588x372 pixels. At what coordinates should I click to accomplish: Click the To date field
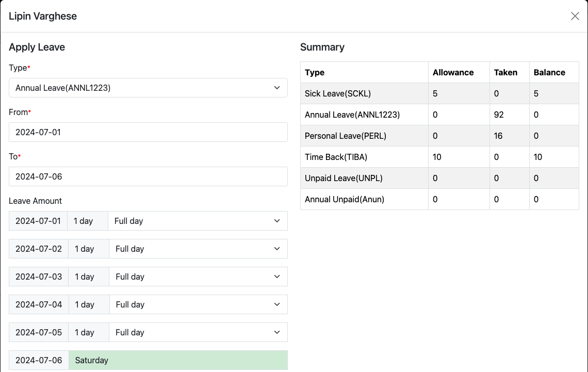pyautogui.click(x=148, y=176)
